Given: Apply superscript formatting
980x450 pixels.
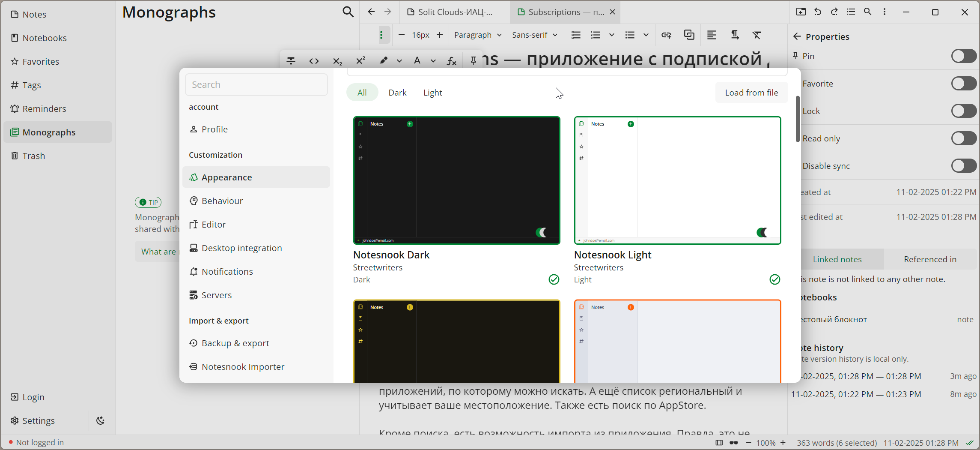Looking at the screenshot, I should 360,60.
